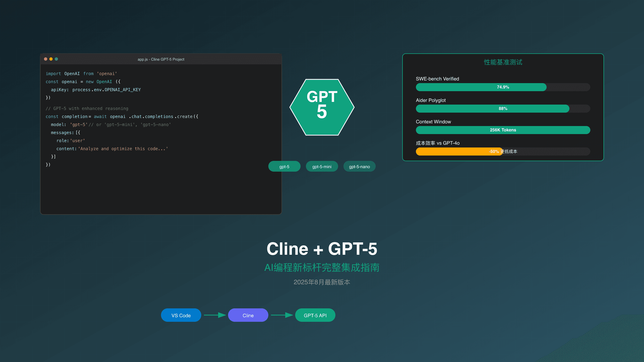Viewport: 644px width, 362px height.
Task: Click the 'app.js - Cline GPT-5 Project' title
Action: (161, 59)
